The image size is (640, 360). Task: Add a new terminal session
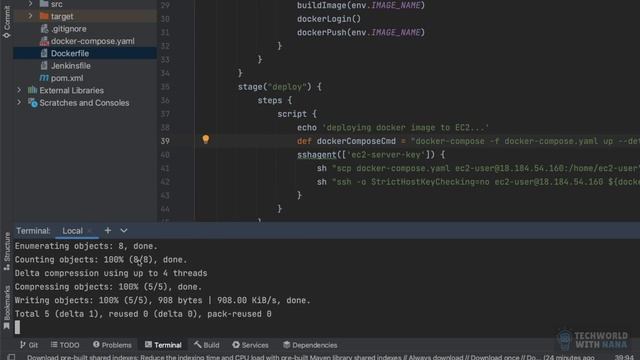pyautogui.click(x=108, y=231)
